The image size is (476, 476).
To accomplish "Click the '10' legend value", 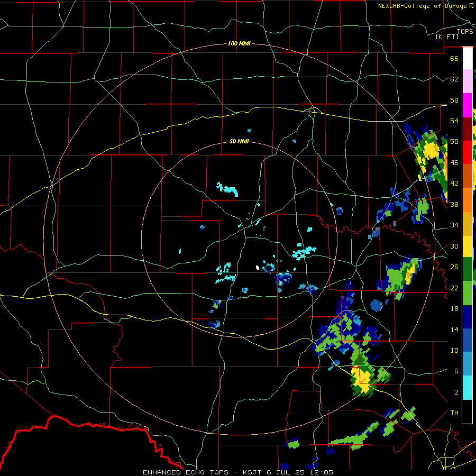I will click(454, 350).
